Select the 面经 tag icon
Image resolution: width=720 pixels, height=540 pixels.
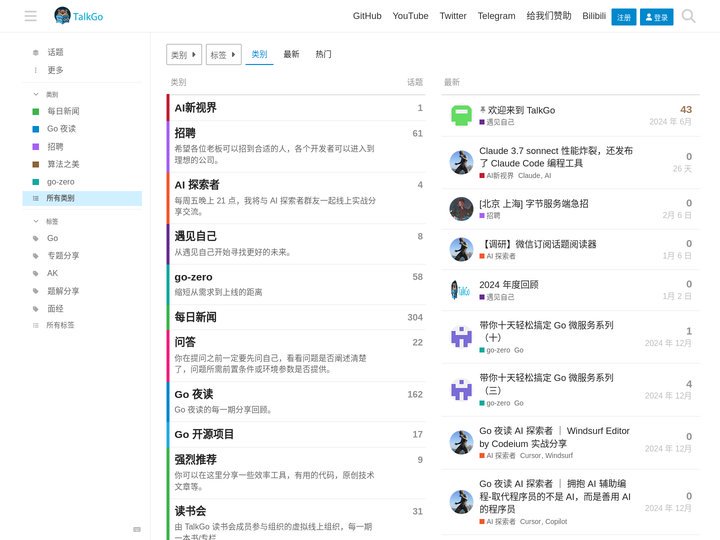pos(35,309)
